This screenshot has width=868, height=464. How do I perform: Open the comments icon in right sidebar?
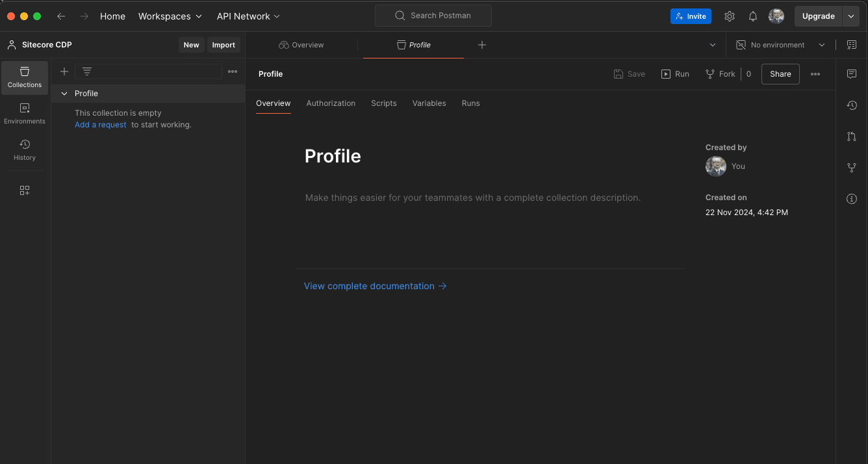point(852,74)
